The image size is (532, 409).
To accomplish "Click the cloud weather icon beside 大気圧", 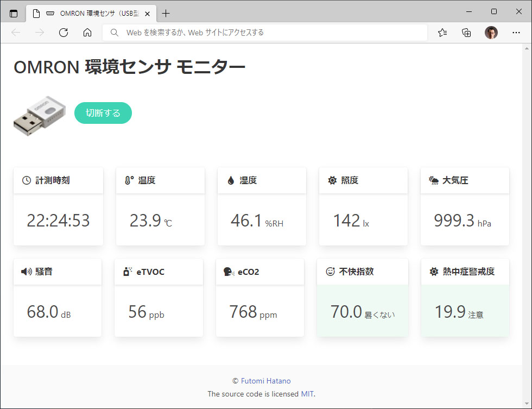I will (434, 180).
